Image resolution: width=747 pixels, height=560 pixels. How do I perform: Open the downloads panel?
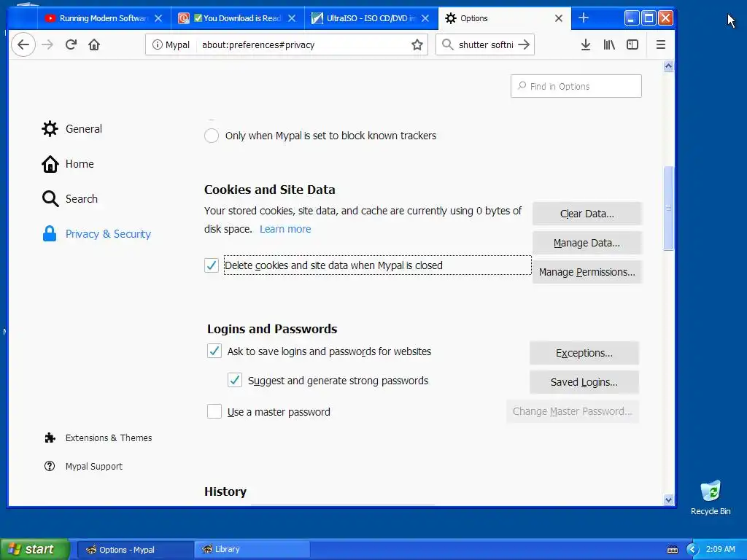click(x=586, y=44)
